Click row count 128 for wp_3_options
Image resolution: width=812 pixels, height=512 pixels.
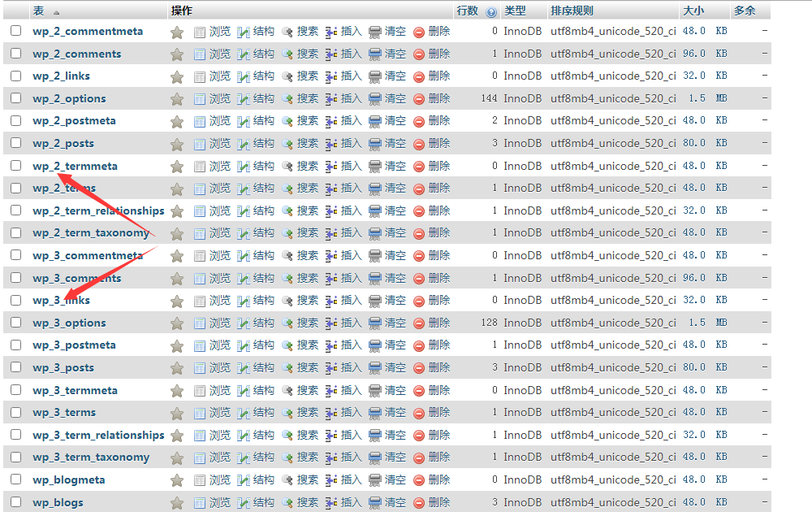pyautogui.click(x=490, y=323)
